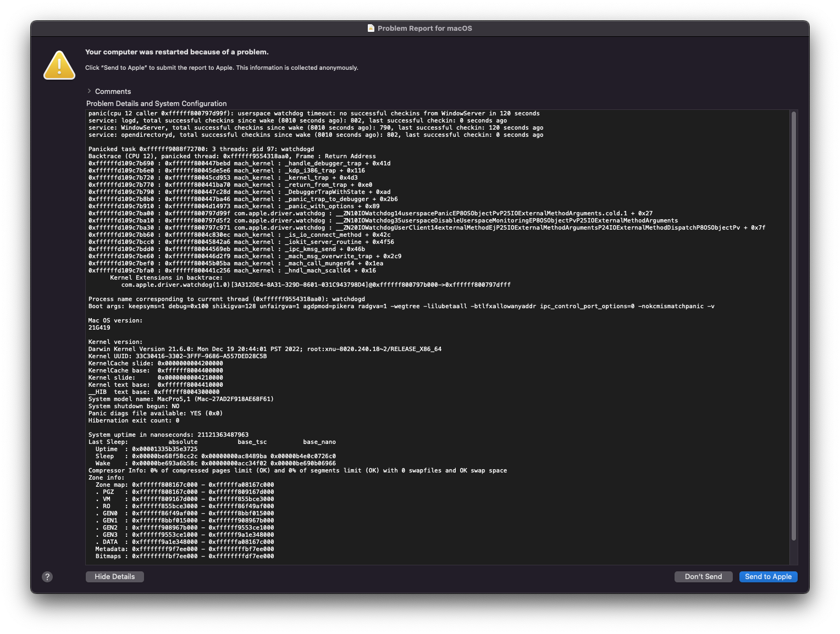The width and height of the screenshot is (840, 634).
Task: Click the "Metadata: 0xffffffff9f7ee000" row
Action: tap(185, 549)
